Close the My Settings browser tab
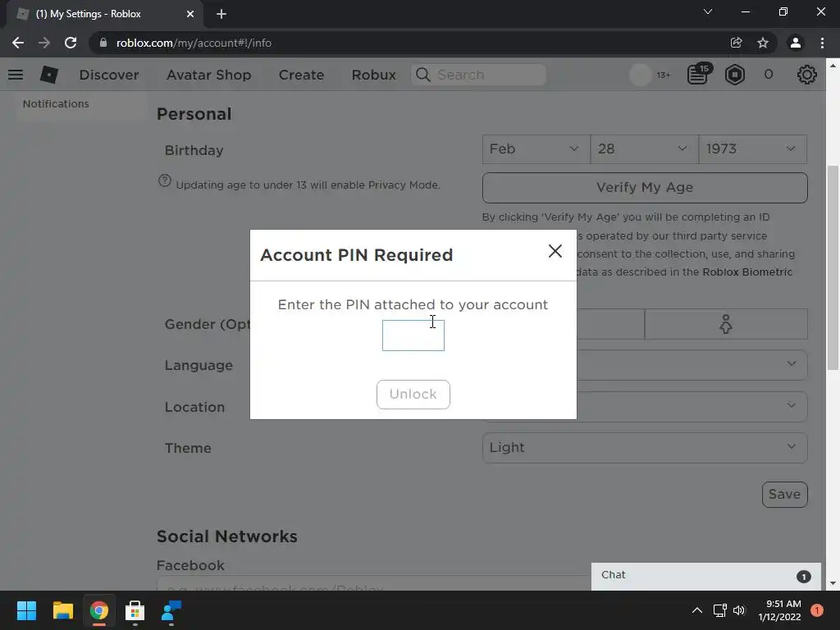The image size is (840, 630). pyautogui.click(x=190, y=14)
